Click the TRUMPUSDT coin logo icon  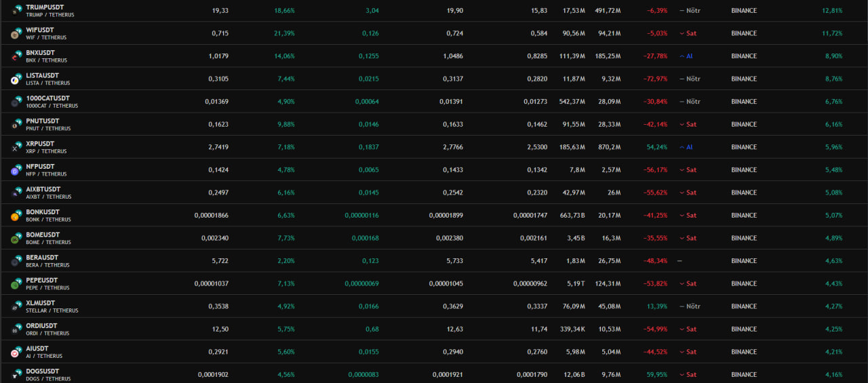coord(16,10)
